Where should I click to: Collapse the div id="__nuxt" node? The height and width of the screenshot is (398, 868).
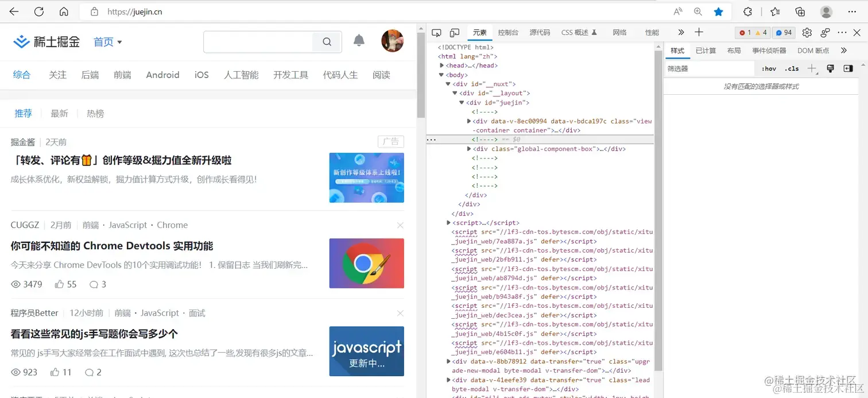pos(448,84)
